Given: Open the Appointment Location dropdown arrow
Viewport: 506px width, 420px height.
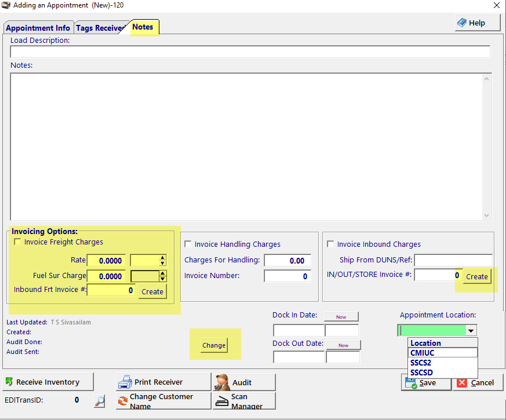Looking at the screenshot, I should click(471, 330).
